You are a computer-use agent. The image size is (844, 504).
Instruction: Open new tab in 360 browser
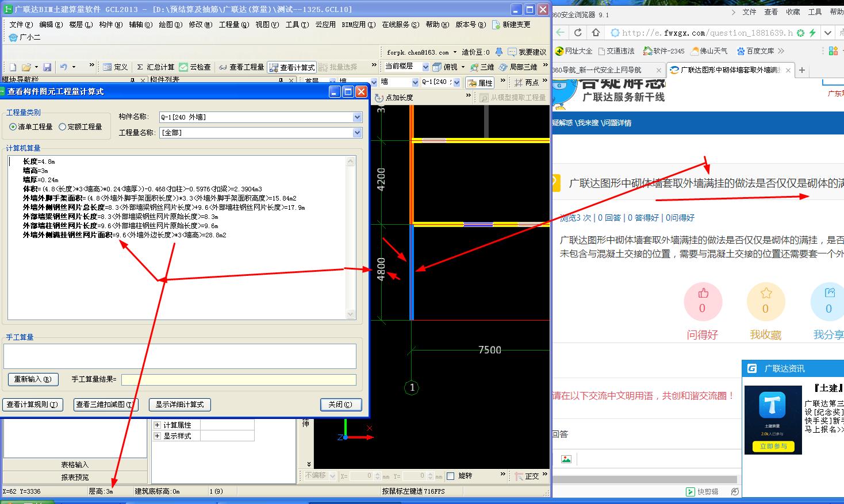point(802,70)
